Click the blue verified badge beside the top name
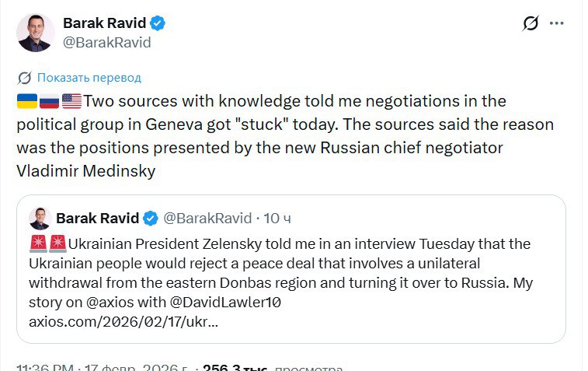The width and height of the screenshot is (588, 371). (158, 24)
